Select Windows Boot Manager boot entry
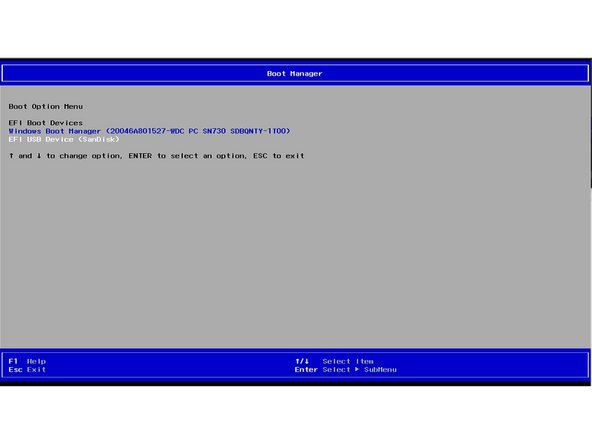Screen dimensions: 592x444 pyautogui.click(x=149, y=131)
